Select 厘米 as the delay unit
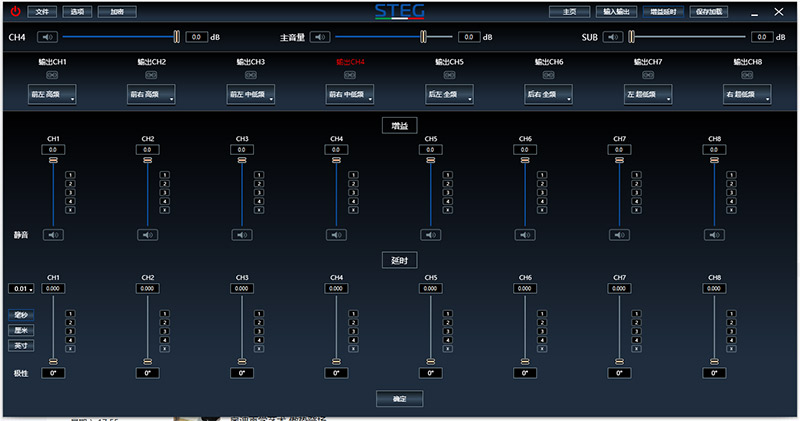Image resolution: width=800 pixels, height=421 pixels. pos(21,330)
